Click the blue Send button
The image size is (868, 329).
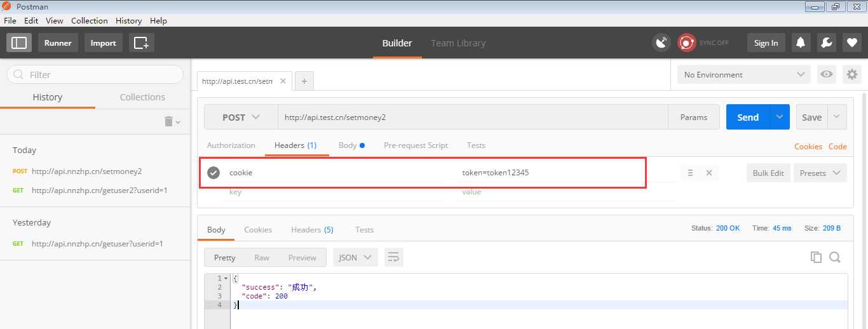tap(748, 117)
